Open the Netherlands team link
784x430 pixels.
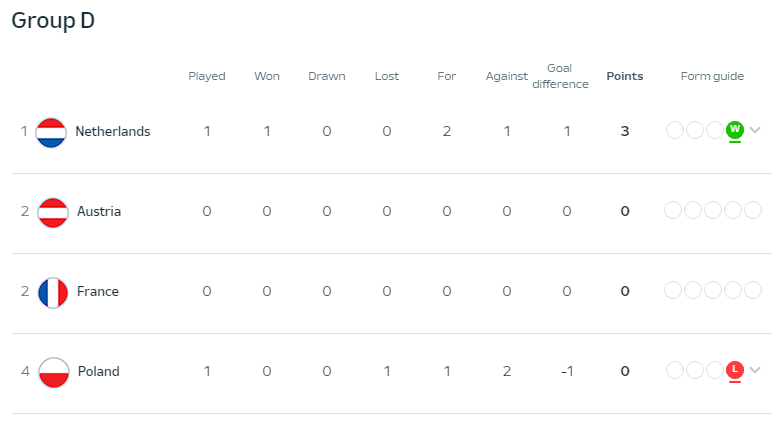(113, 132)
